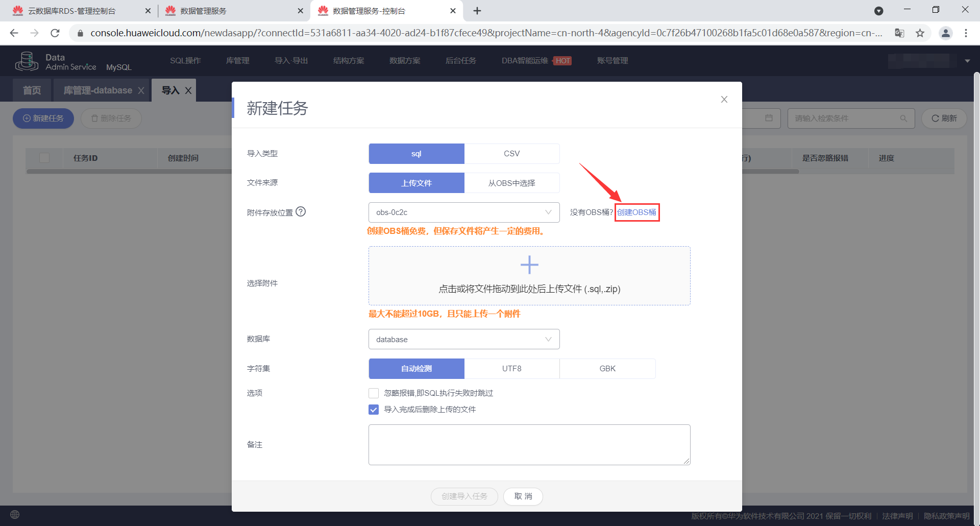Open DBA智能运维 menu
This screenshot has height=526, width=980.
pos(525,61)
